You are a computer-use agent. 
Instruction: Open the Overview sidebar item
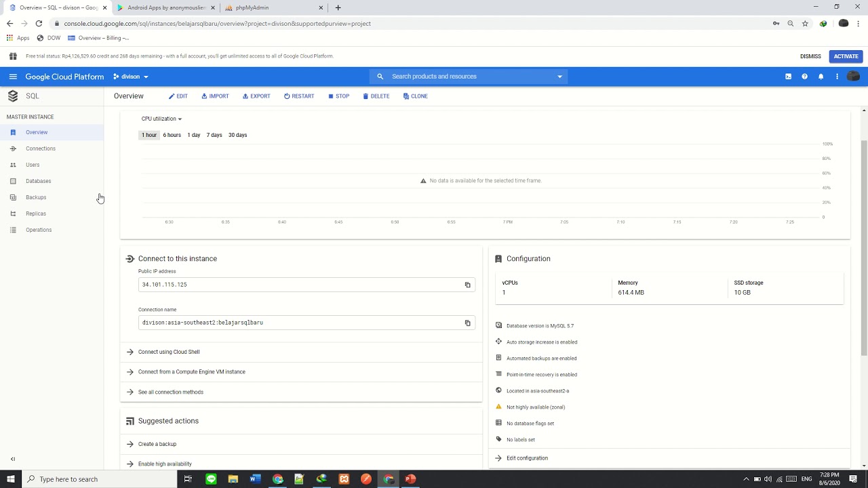point(52,132)
